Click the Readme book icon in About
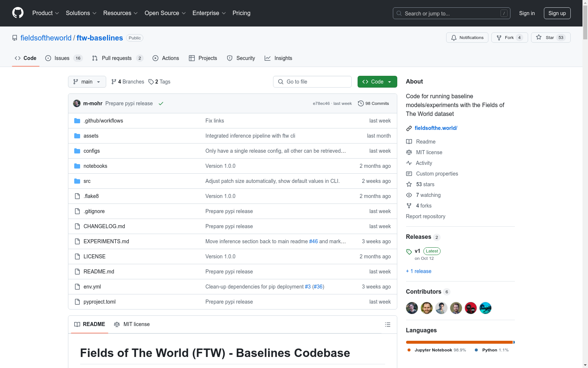This screenshot has width=588, height=368. (x=409, y=142)
